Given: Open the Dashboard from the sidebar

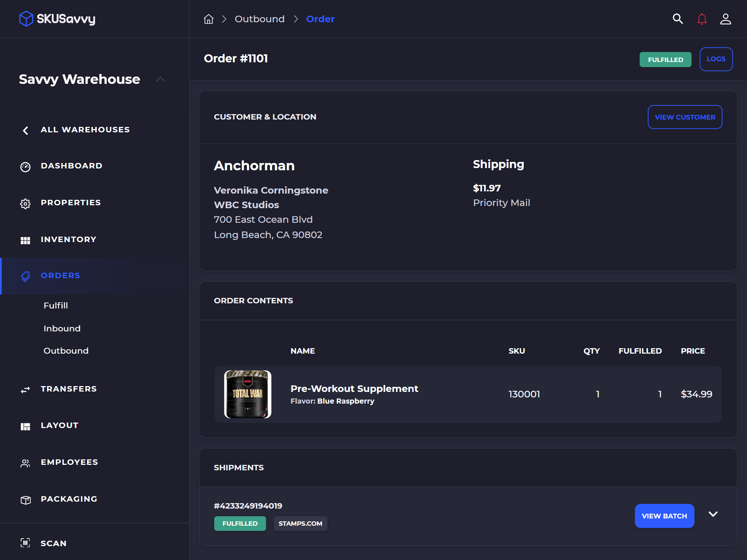Looking at the screenshot, I should coord(71,166).
